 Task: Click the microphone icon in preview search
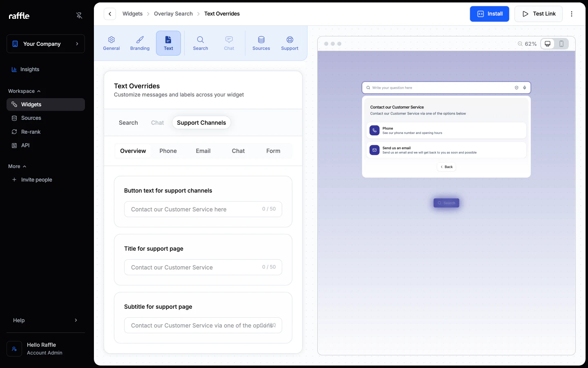(x=525, y=88)
